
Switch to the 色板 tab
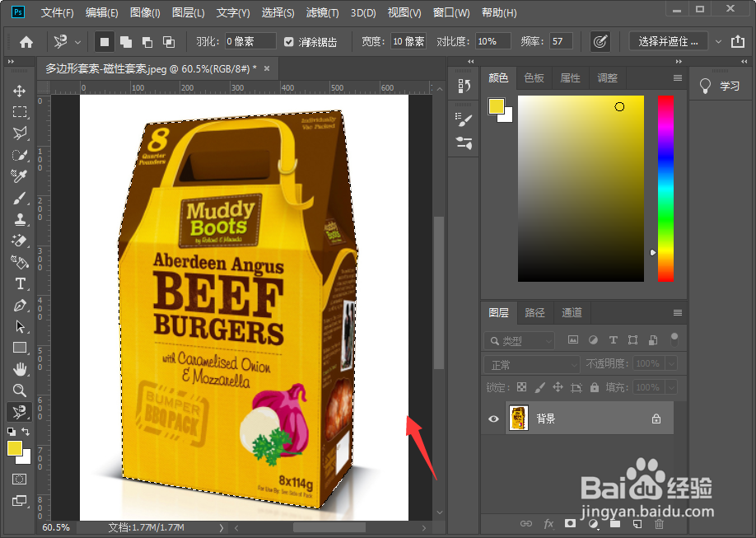coord(534,77)
